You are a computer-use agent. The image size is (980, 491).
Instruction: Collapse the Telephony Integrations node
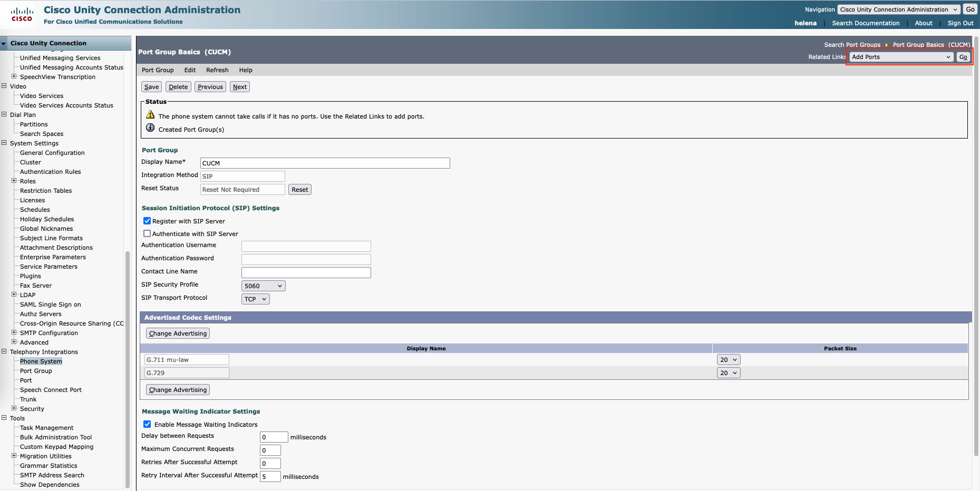click(x=4, y=351)
